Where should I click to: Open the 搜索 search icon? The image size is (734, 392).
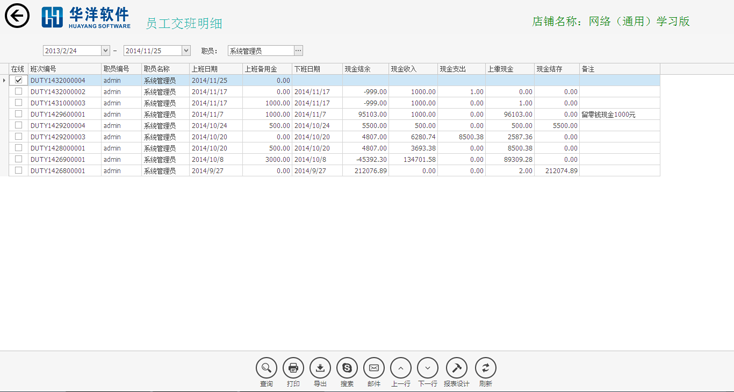tap(347, 368)
